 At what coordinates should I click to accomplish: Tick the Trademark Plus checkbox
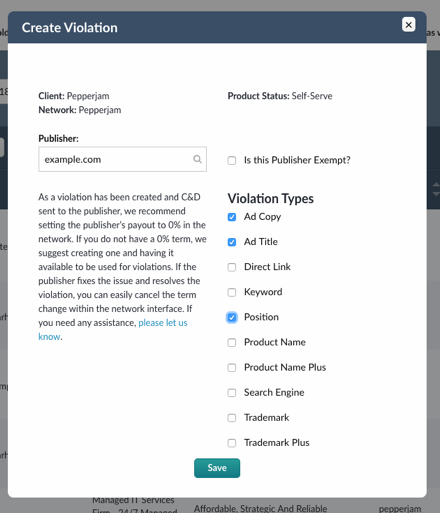[x=232, y=443]
